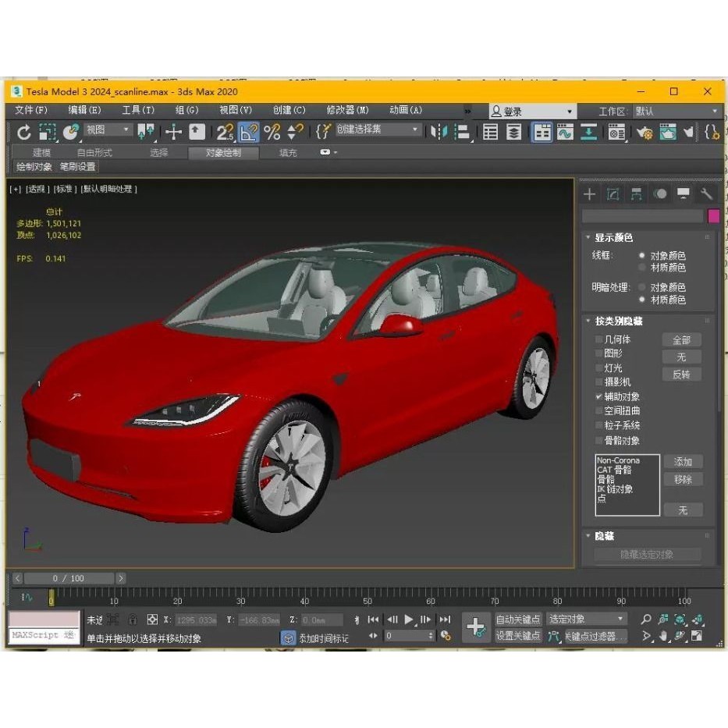Open the 工作区 默认 dropdown
Viewport: 728px width, 728px height.
point(676,112)
